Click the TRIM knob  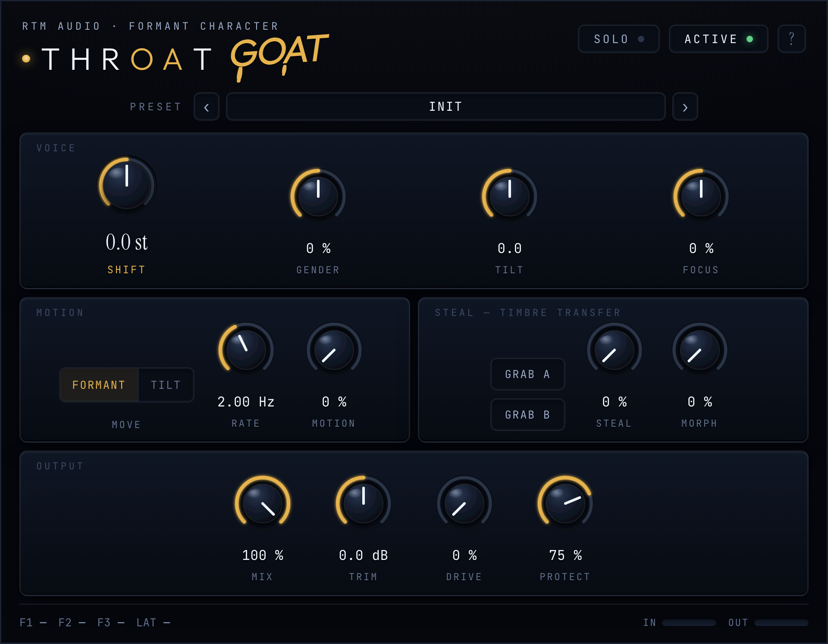click(x=363, y=503)
